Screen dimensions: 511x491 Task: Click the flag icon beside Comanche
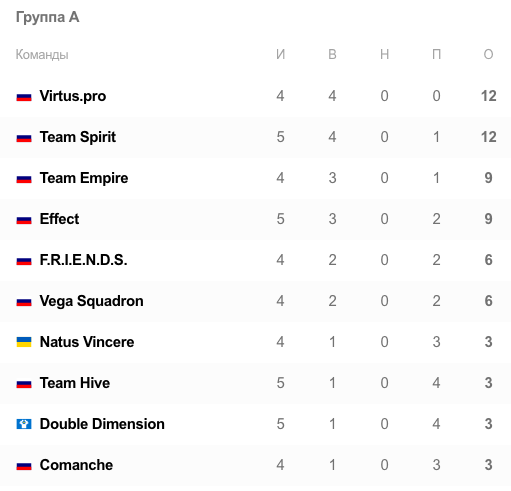coord(24,466)
